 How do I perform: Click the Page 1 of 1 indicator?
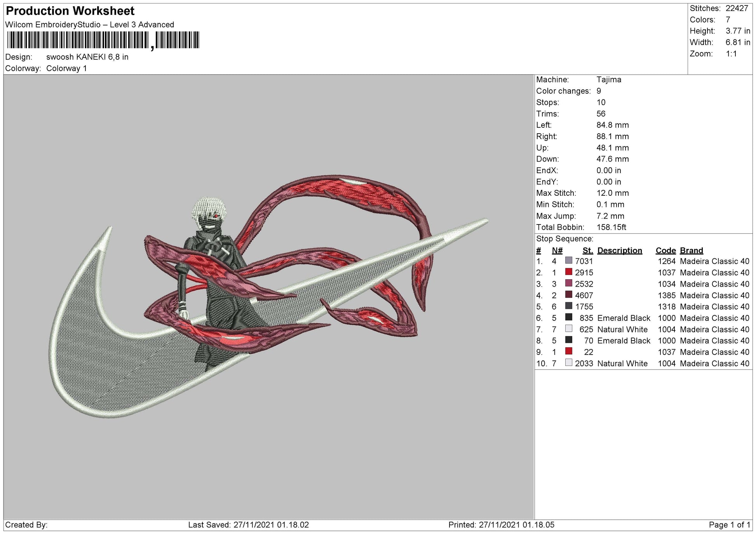(x=730, y=525)
